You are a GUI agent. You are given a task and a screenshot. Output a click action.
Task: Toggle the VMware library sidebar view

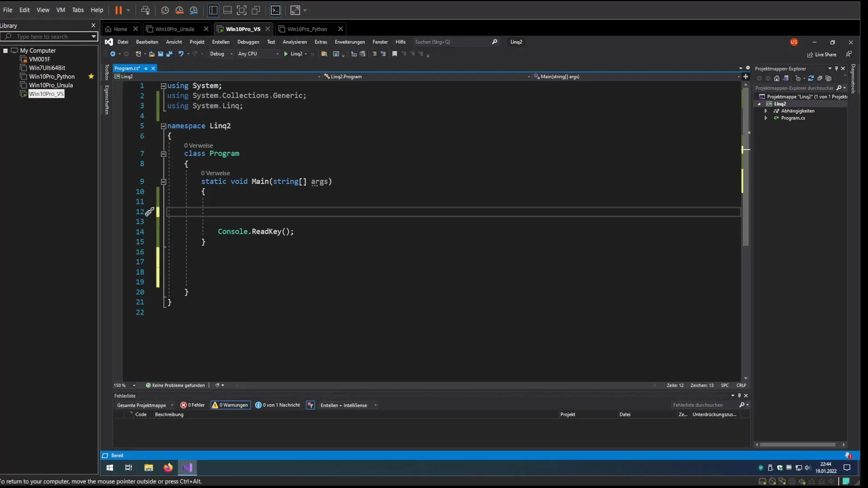coord(213,10)
